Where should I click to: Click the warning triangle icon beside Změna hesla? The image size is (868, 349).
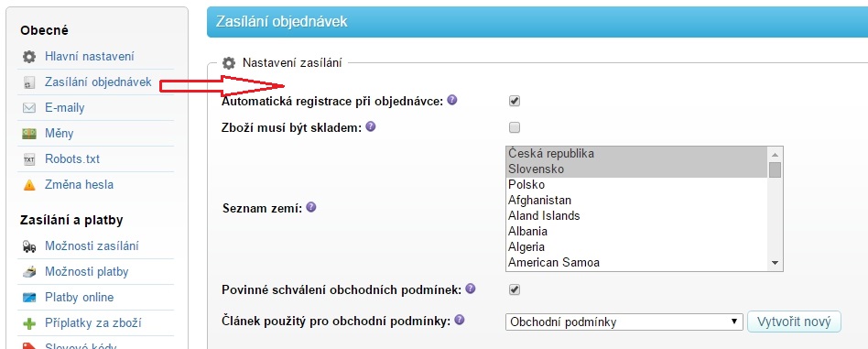(29, 185)
